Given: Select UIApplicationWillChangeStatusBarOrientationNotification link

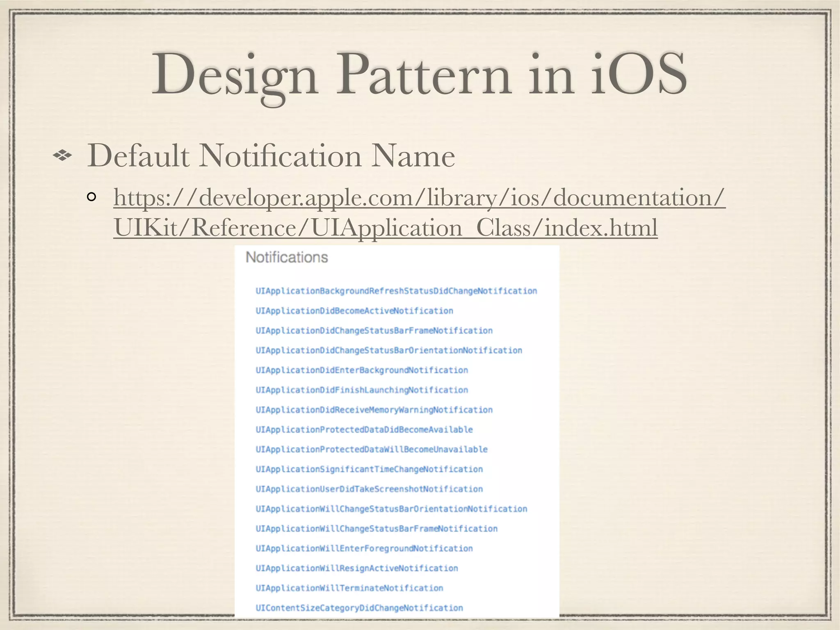Looking at the screenshot, I should pyautogui.click(x=391, y=509).
